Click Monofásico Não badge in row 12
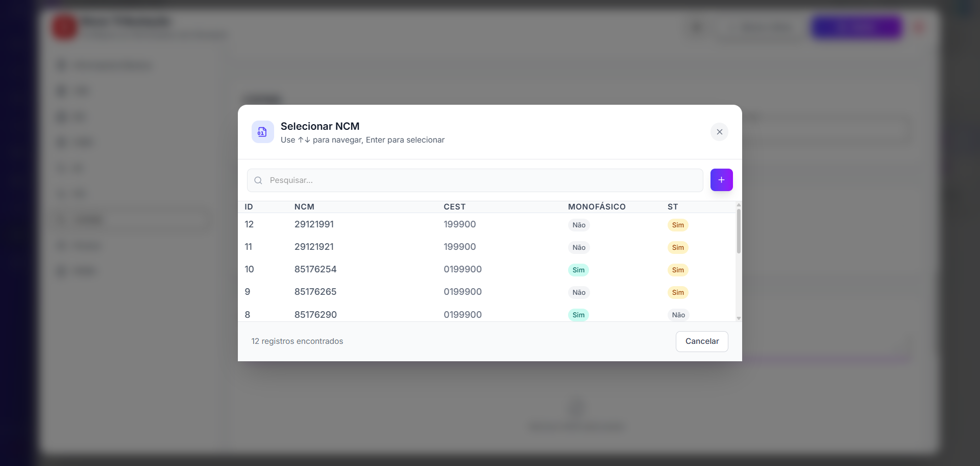 [579, 225]
